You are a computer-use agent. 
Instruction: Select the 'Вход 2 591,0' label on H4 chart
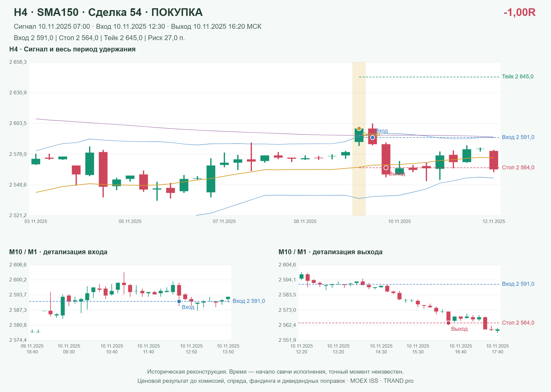(518, 137)
